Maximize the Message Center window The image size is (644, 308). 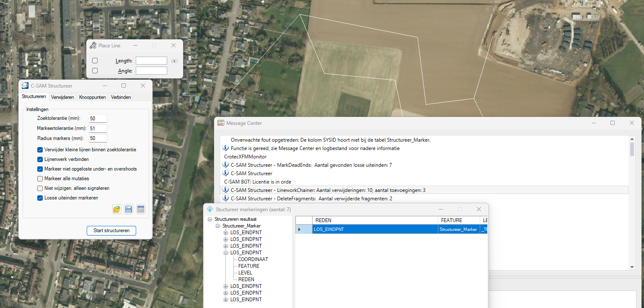tap(613, 123)
